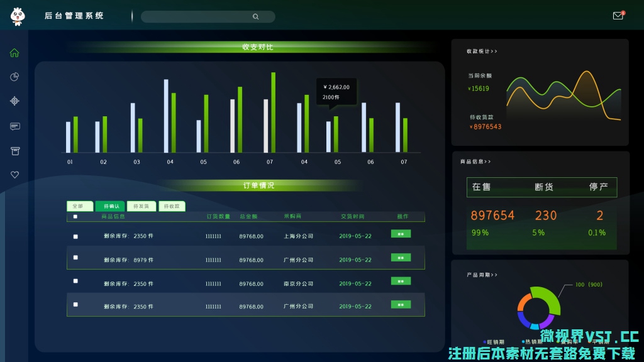644x362 pixels.
Task: Check the 上海分公司 order row checkbox
Action: [75, 236]
